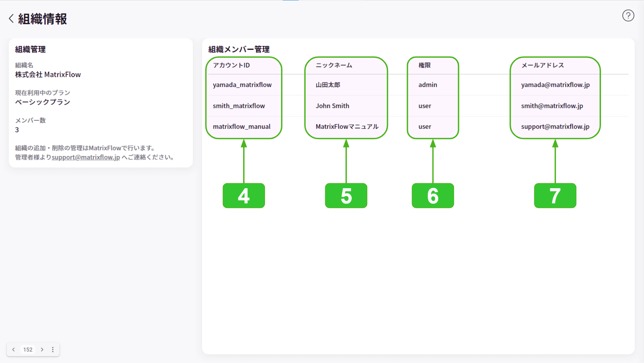644x363 pixels.
Task: Click support@matrixflow.jp in the member table
Action: 555,127
